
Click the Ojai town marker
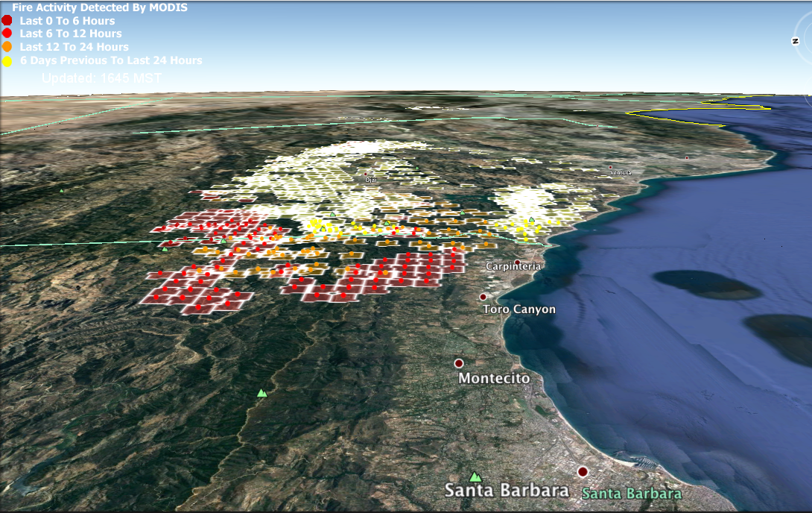pos(366,174)
